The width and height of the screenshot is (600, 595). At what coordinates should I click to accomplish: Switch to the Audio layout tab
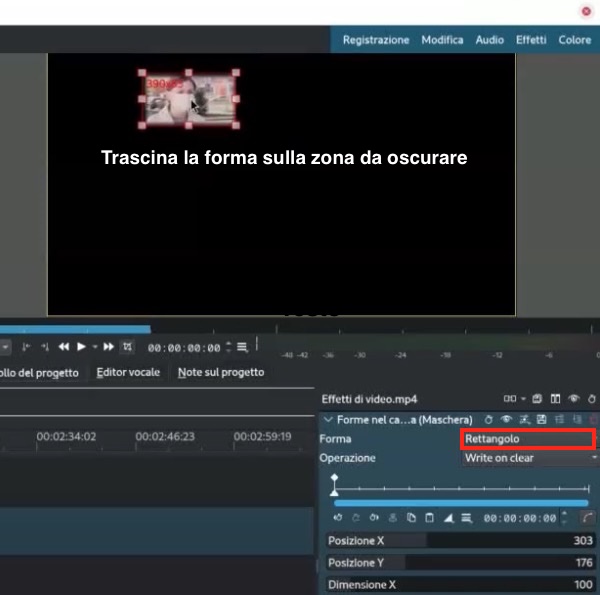click(489, 40)
